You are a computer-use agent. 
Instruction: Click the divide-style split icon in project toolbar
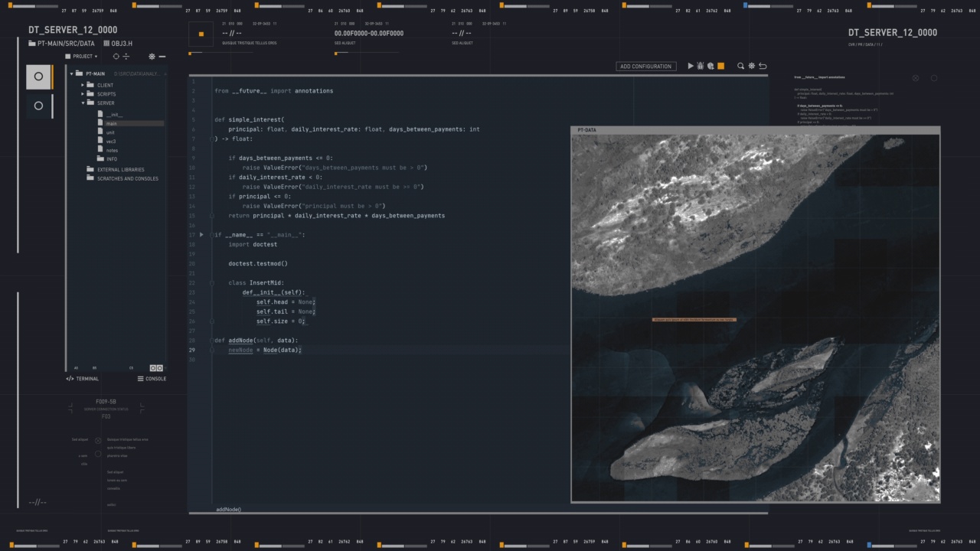coord(126,57)
